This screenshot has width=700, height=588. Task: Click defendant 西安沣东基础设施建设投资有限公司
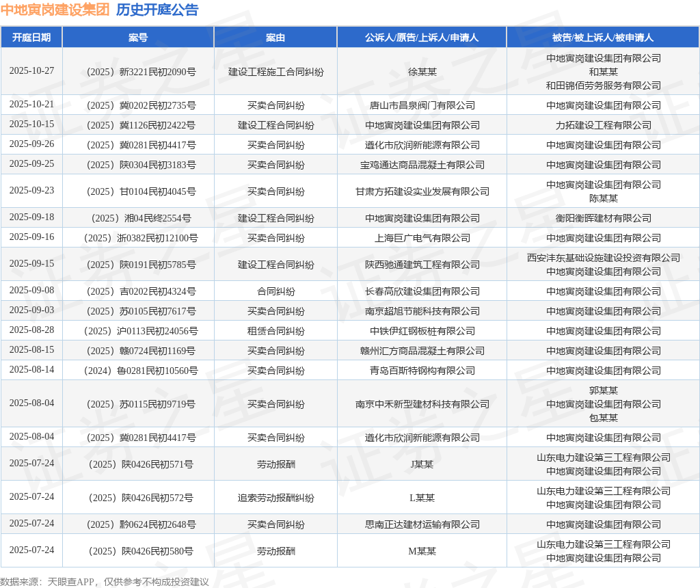[x=604, y=258]
